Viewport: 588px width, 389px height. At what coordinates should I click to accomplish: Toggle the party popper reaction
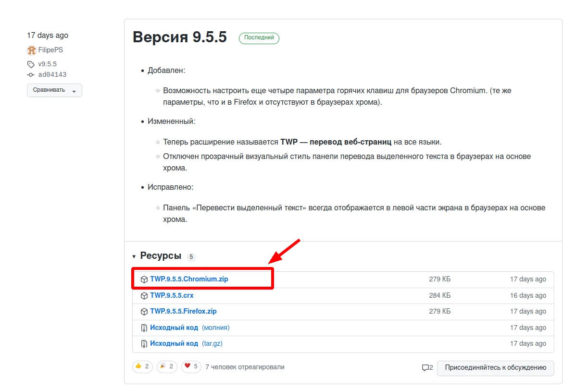166,367
